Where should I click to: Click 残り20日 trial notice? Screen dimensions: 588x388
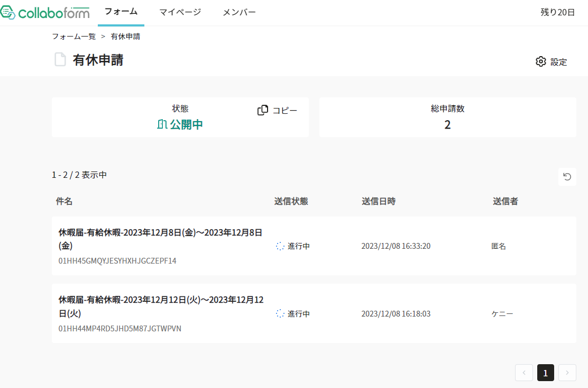coord(558,12)
